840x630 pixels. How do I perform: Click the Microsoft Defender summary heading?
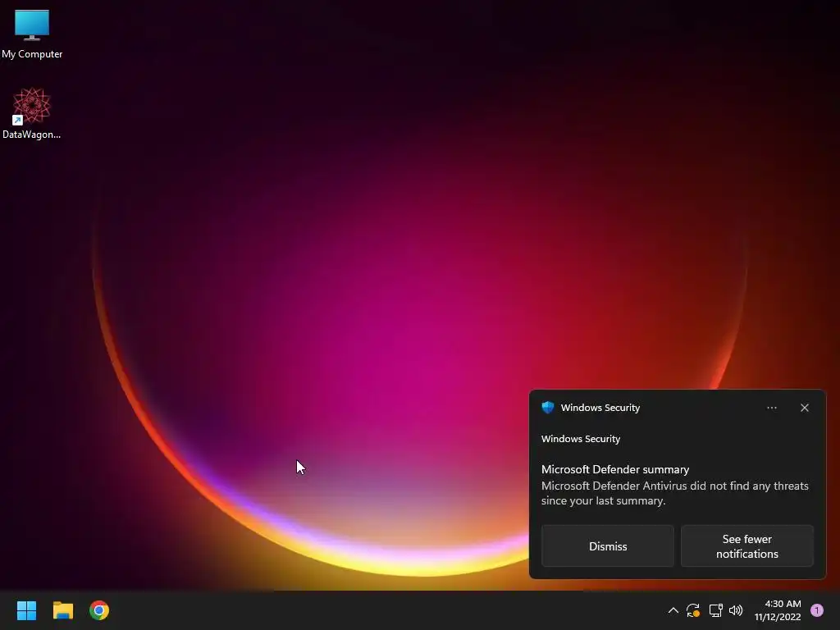615,469
